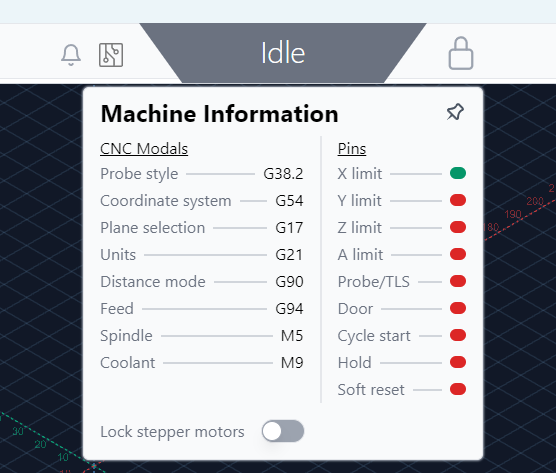Click the X limit label
Viewport: 556px width, 473px height.
click(360, 174)
